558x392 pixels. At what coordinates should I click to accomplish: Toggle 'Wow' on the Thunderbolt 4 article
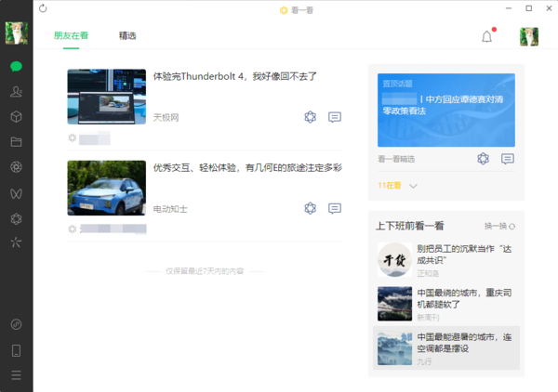click(310, 117)
